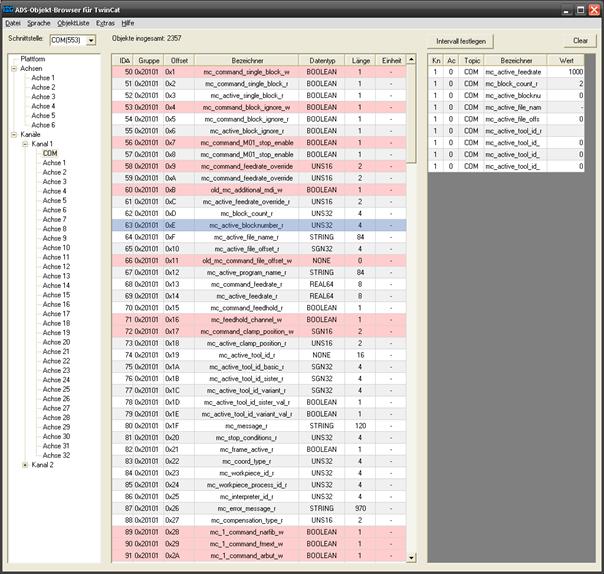
Task: Select Achse 25 under Kanal 1
Action: point(56,389)
